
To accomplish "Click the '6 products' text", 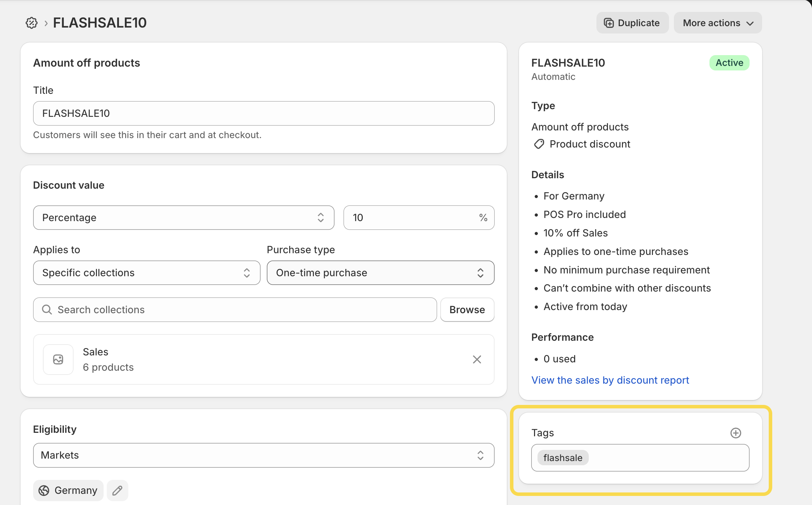I will (108, 367).
